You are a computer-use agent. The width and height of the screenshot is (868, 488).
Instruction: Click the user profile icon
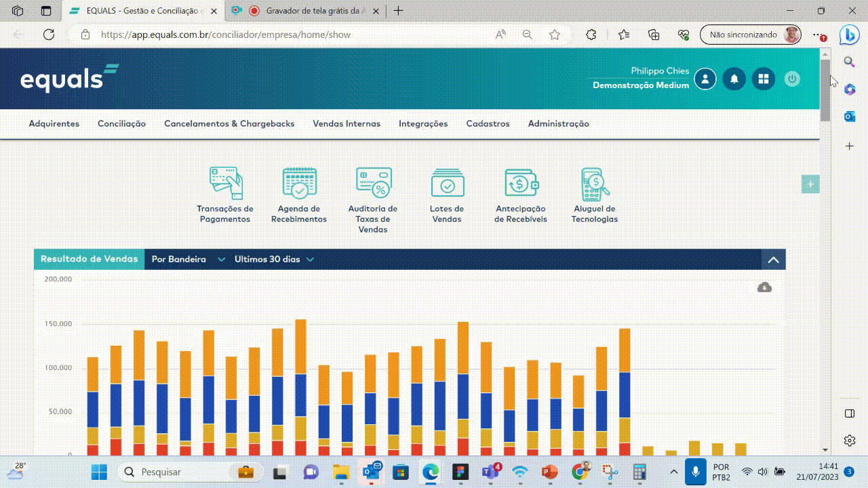[x=705, y=79]
